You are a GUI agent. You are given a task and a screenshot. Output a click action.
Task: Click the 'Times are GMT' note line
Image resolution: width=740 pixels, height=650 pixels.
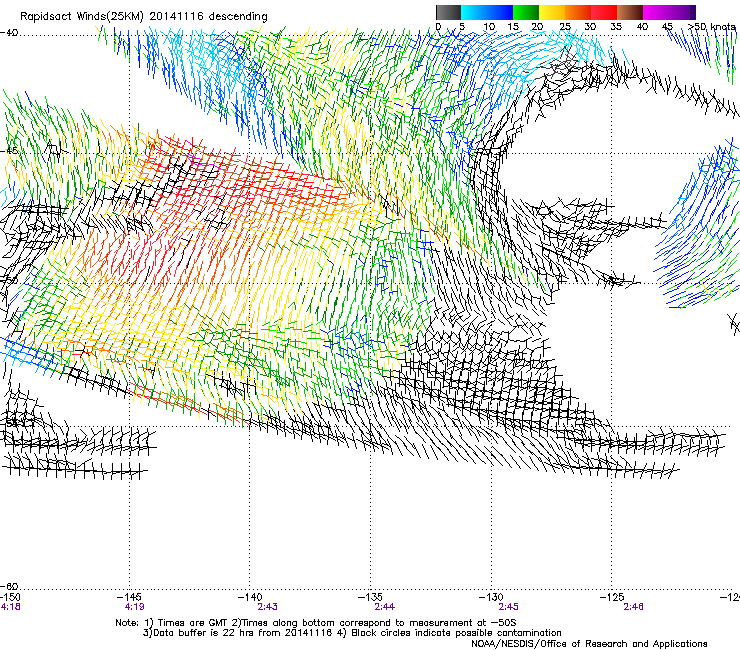pyautogui.click(x=316, y=623)
